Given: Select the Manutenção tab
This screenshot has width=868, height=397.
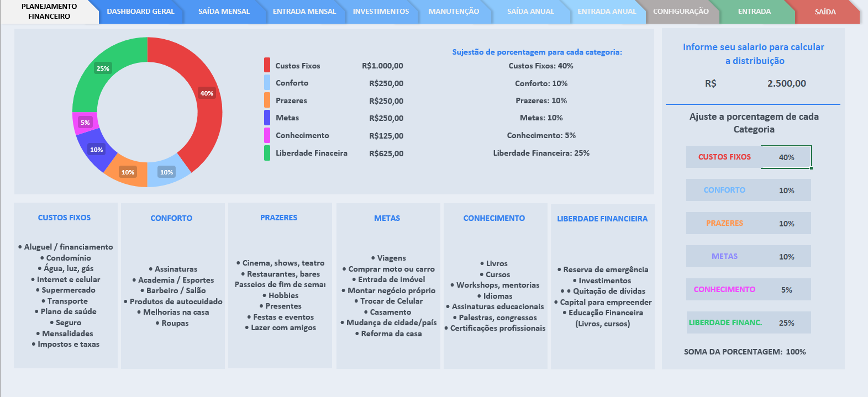Looking at the screenshot, I should (454, 12).
